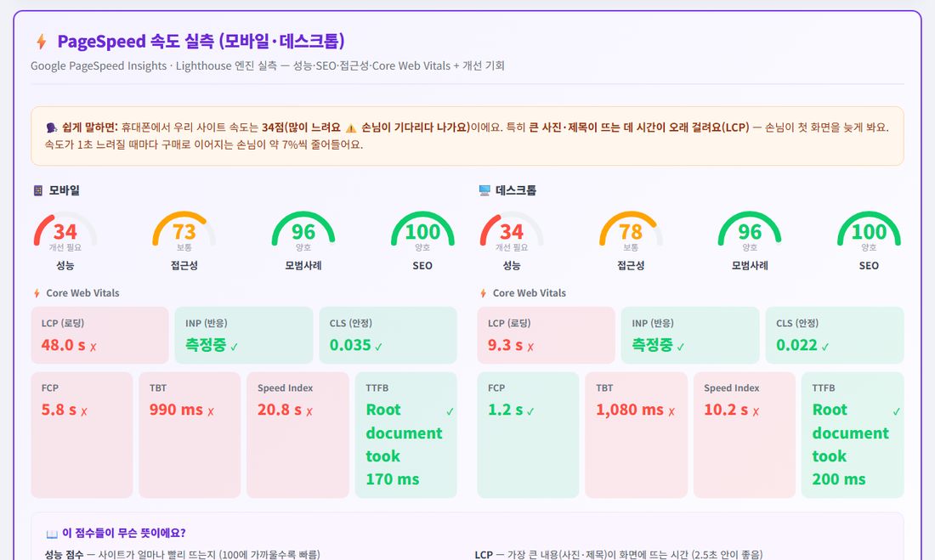The height and width of the screenshot is (560, 935).
Task: Click the bolt icon by desktop Core Web Vitals
Action: click(484, 293)
